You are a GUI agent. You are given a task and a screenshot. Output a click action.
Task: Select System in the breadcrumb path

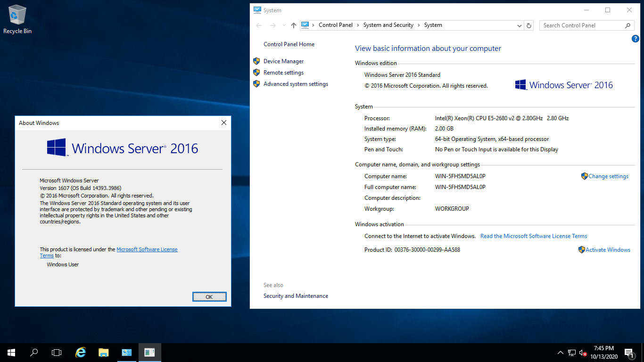[x=433, y=25]
